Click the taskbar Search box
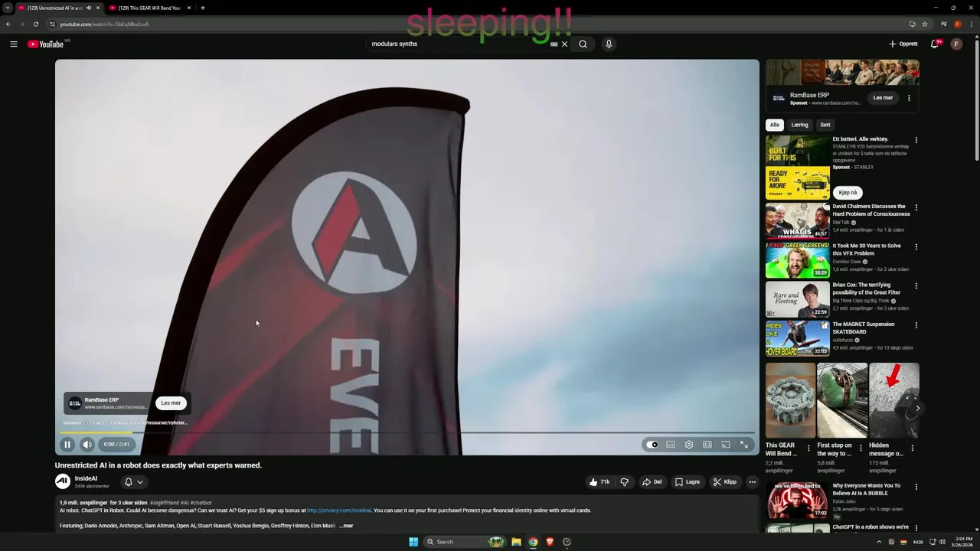The height and width of the screenshot is (551, 980). pyautogui.click(x=465, y=542)
